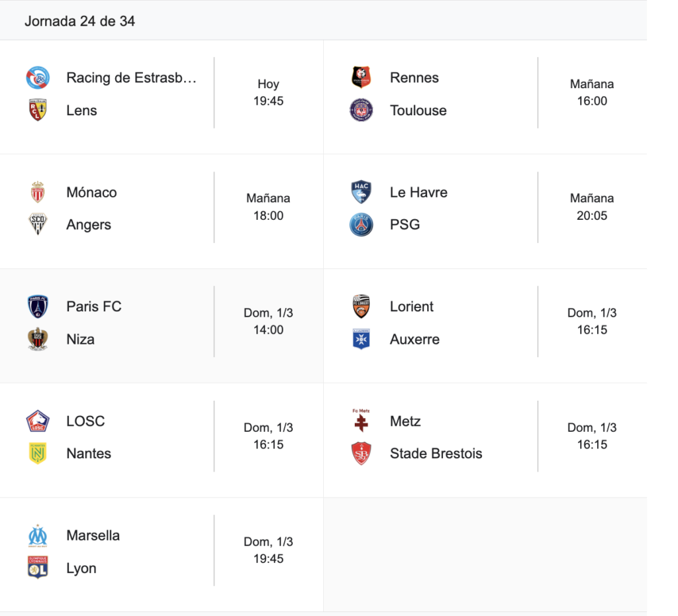Open the Rennes team name link
The height and width of the screenshot is (616, 678).
pos(414,77)
